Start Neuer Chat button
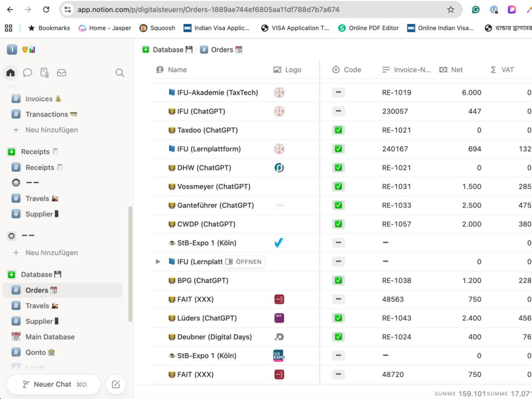The width and height of the screenshot is (532, 399). tap(54, 385)
